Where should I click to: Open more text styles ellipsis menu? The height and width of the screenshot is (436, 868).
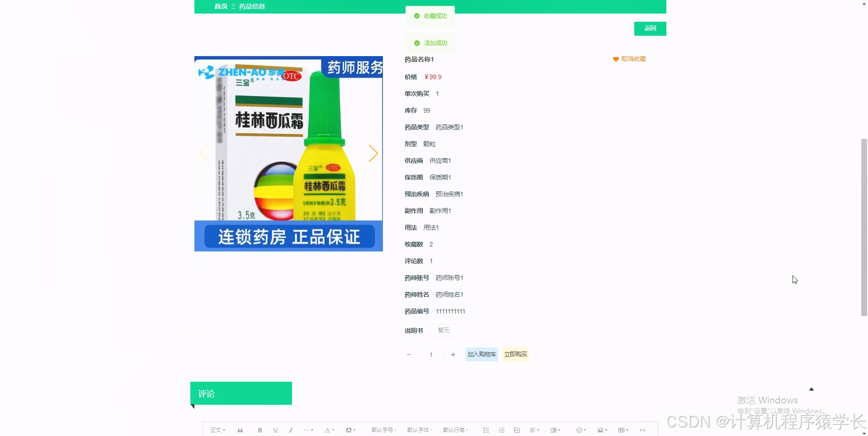pyautogui.click(x=308, y=430)
